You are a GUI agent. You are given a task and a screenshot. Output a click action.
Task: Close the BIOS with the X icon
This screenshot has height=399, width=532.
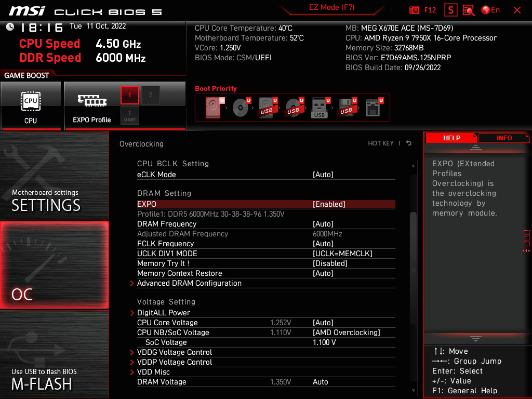(517, 10)
